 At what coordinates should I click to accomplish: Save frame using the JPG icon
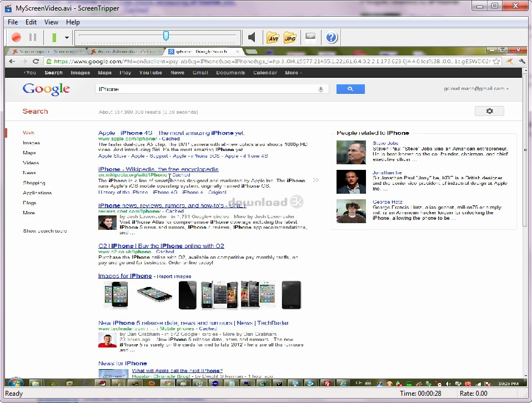pos(290,38)
